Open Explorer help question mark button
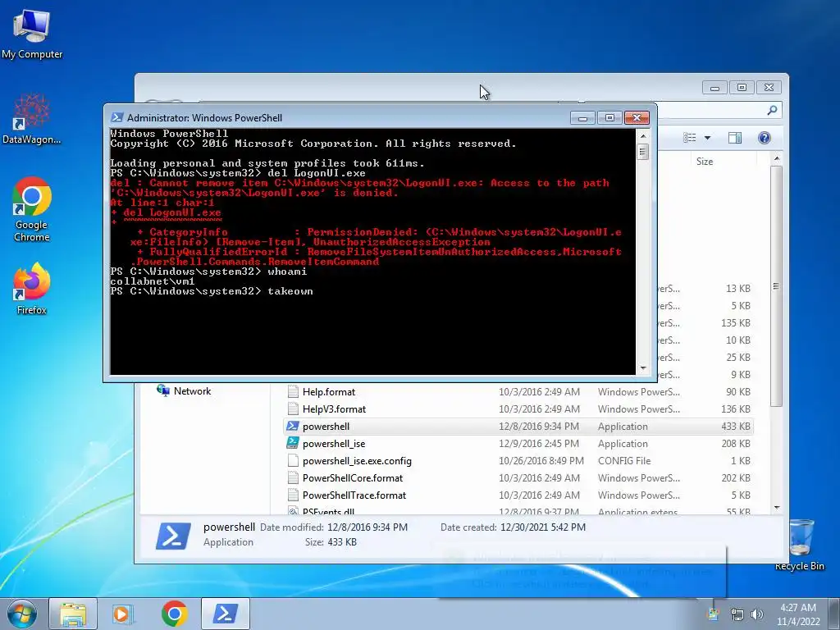 click(765, 138)
